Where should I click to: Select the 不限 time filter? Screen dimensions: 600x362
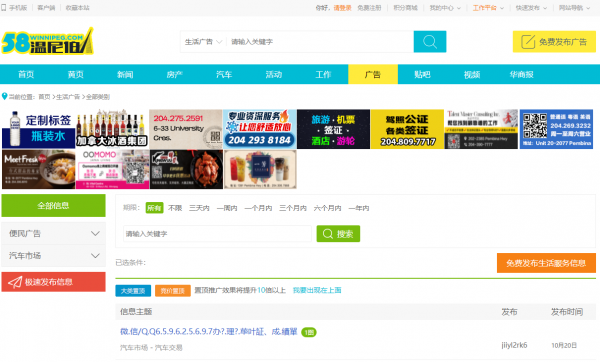coord(175,208)
